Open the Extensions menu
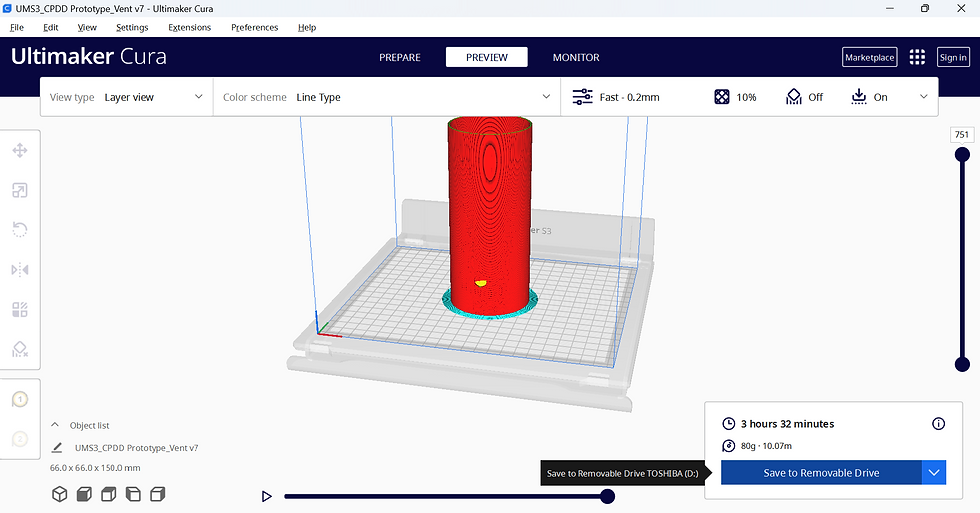The width and height of the screenshot is (980, 513). point(189,27)
